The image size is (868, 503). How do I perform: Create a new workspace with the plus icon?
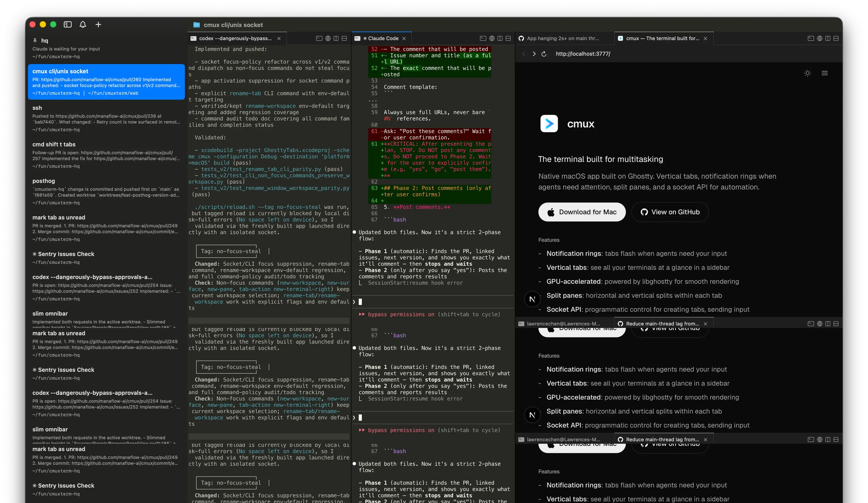pos(98,24)
